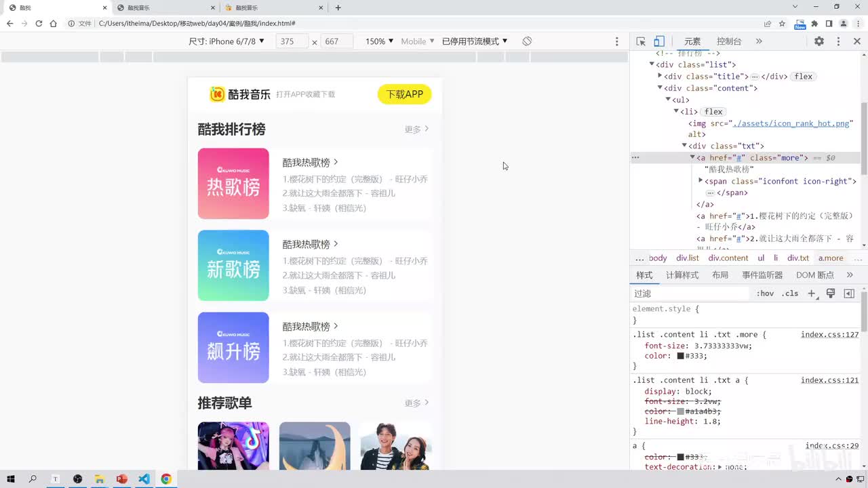Bookmark this page star icon
The image size is (868, 488).
pos(782,24)
